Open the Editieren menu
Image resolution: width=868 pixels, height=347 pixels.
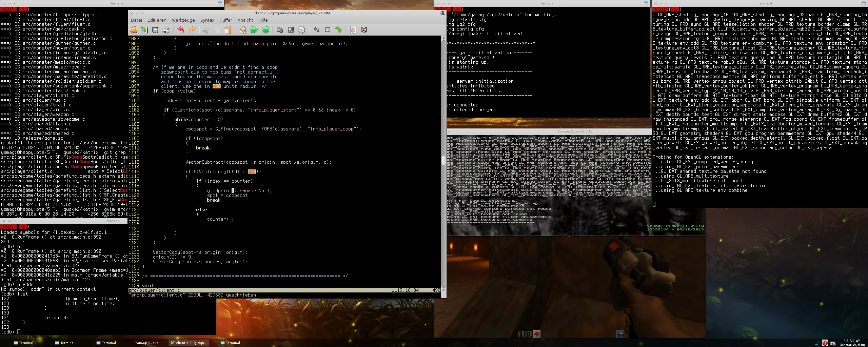[157, 20]
